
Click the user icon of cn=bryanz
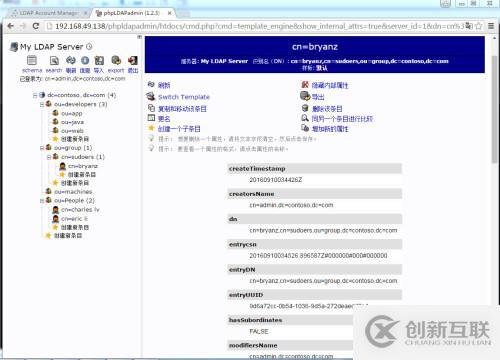(62, 166)
